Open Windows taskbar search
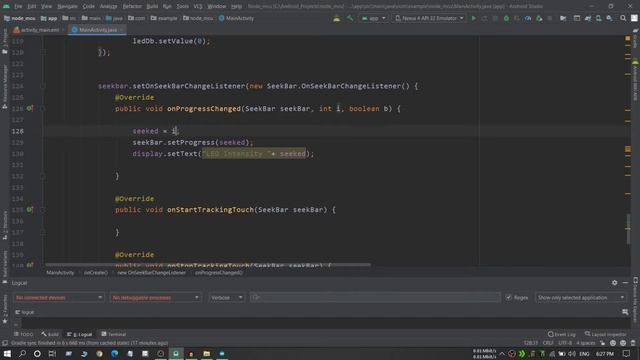This screenshot has height=360, width=640. click(x=22, y=353)
